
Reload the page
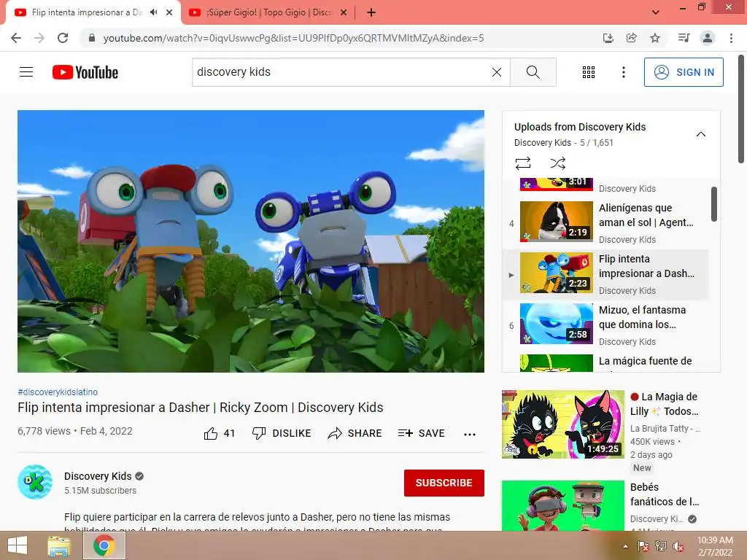click(x=63, y=38)
